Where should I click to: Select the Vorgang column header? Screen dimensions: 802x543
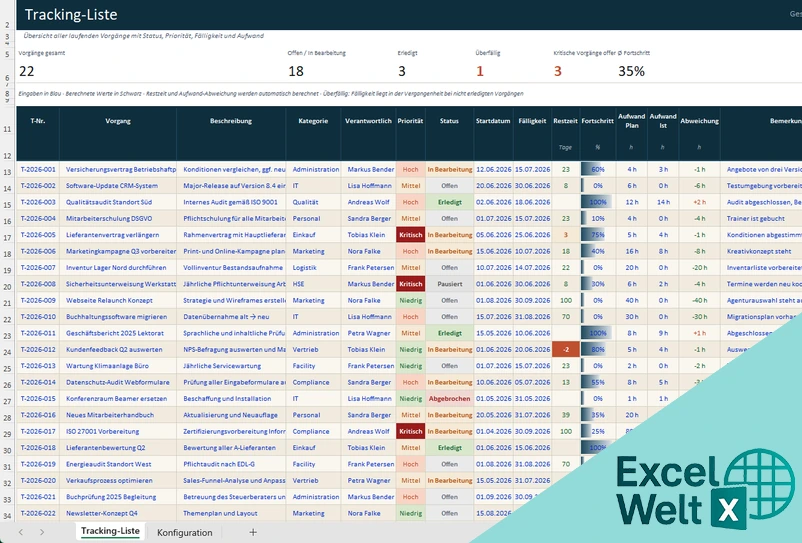118,121
